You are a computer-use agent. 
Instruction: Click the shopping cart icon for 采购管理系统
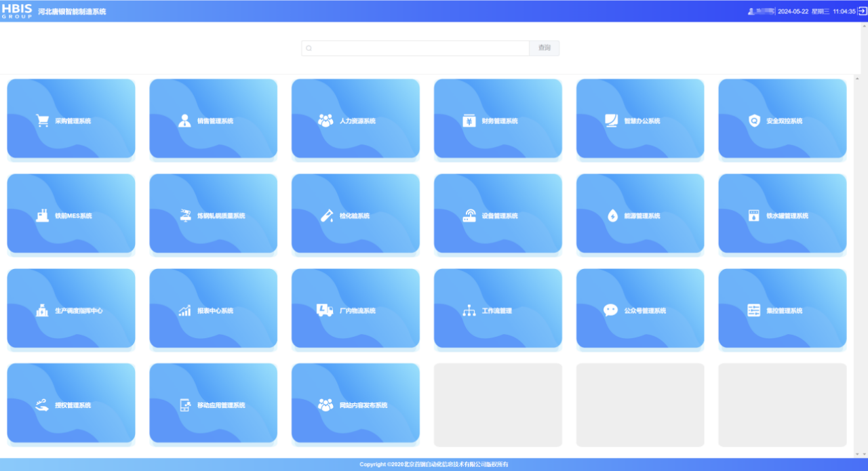[42, 121]
